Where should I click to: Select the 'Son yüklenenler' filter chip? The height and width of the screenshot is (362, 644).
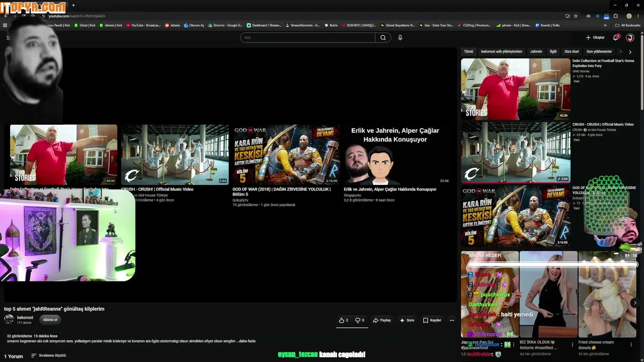pos(599,51)
